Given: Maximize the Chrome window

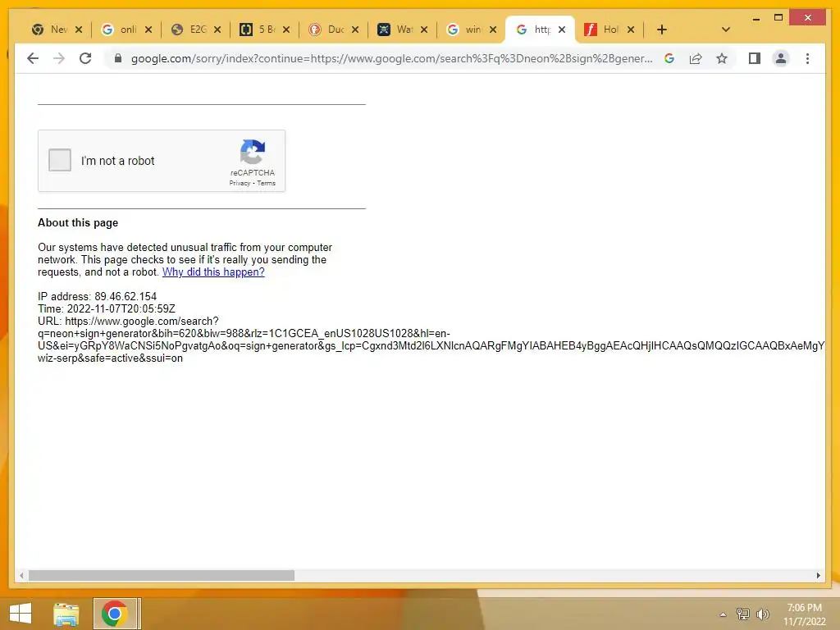Looking at the screenshot, I should click(x=778, y=18).
